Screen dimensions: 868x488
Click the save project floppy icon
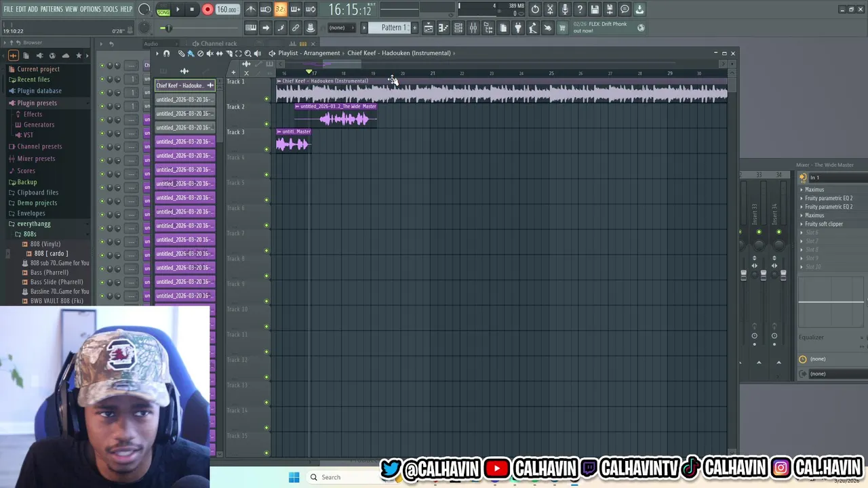(595, 9)
